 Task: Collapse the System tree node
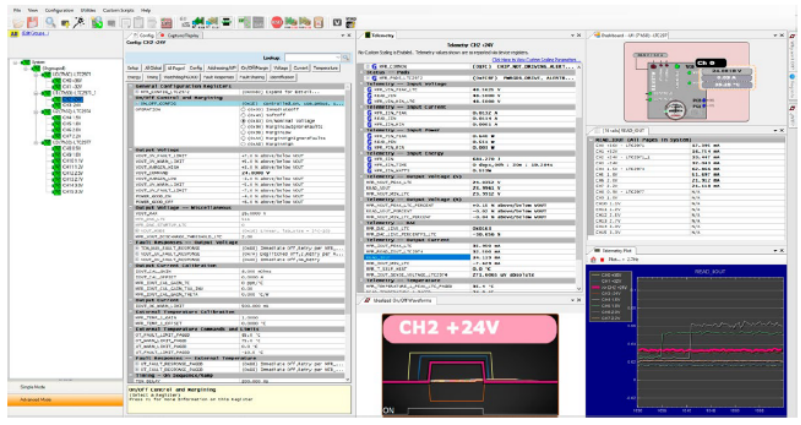[x=16, y=62]
